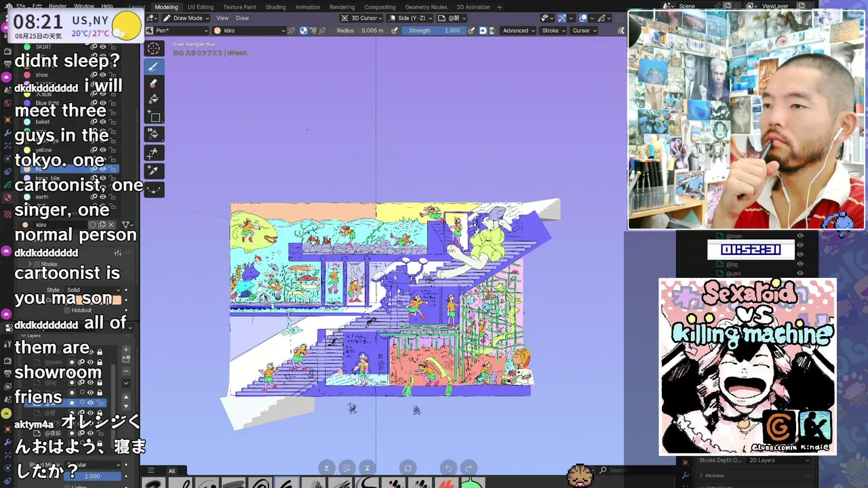The height and width of the screenshot is (488, 868).
Task: Open the Draw Mode dropdown
Action: click(x=186, y=18)
